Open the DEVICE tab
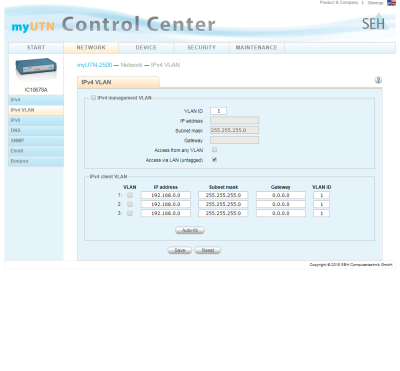Viewport: 400px width, 371px height. click(146, 48)
